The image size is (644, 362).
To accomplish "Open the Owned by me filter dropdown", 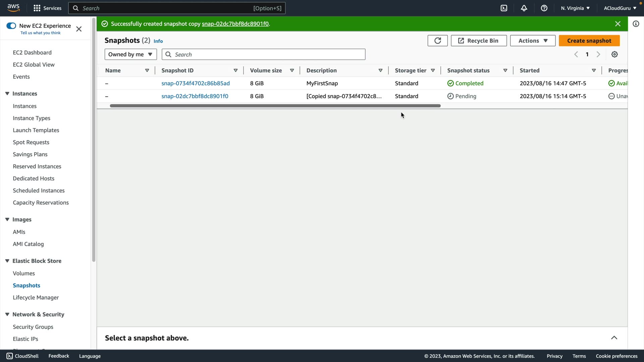I will (x=130, y=54).
